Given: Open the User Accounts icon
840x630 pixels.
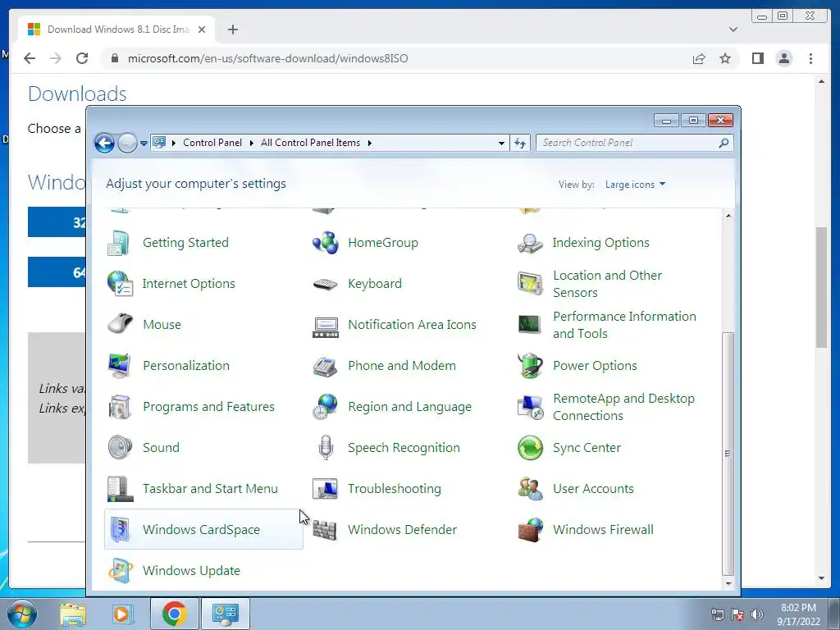Looking at the screenshot, I should (x=530, y=489).
